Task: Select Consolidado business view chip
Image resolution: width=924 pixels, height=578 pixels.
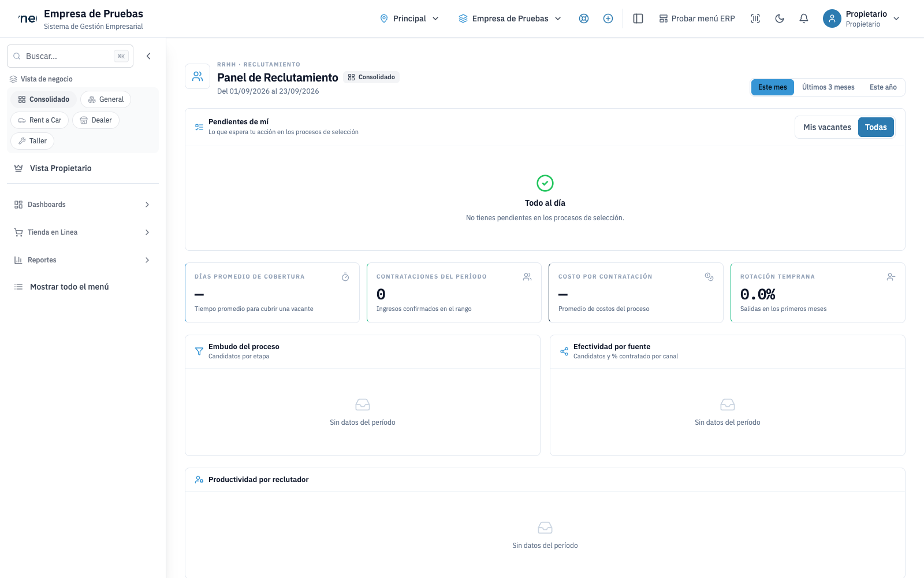Action: click(x=43, y=99)
